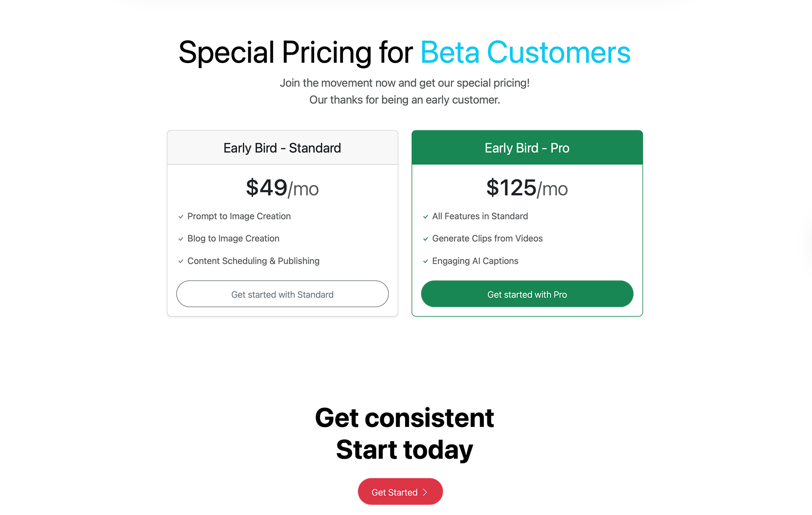The image size is (812, 515).
Task: Click the checkmark beside Generate Clips from Videos
Action: click(425, 239)
